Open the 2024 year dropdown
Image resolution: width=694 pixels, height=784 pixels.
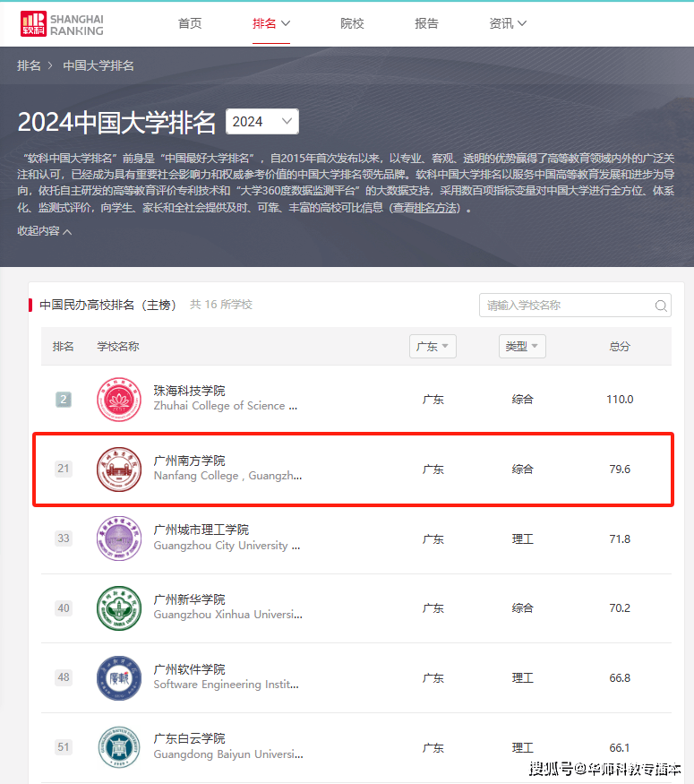click(262, 122)
